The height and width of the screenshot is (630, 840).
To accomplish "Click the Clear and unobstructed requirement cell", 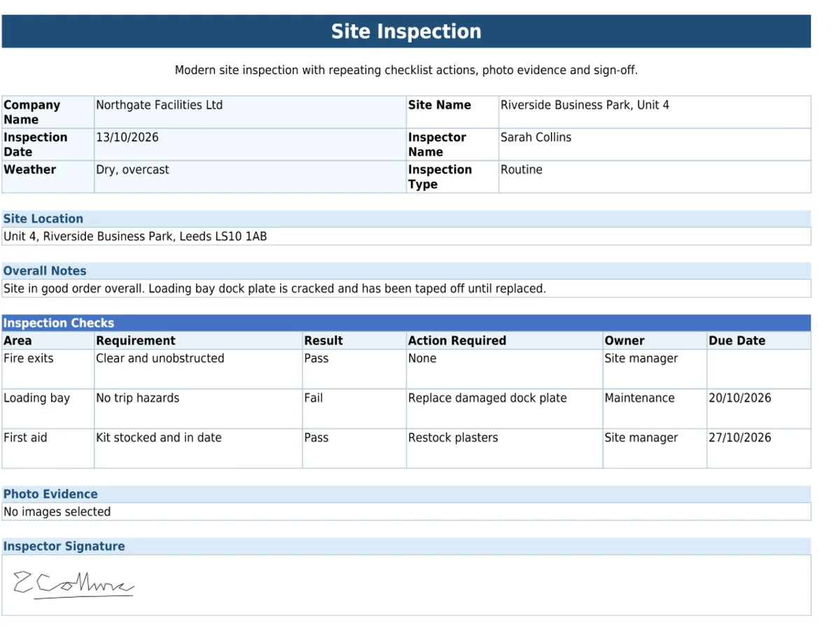I will (198, 369).
